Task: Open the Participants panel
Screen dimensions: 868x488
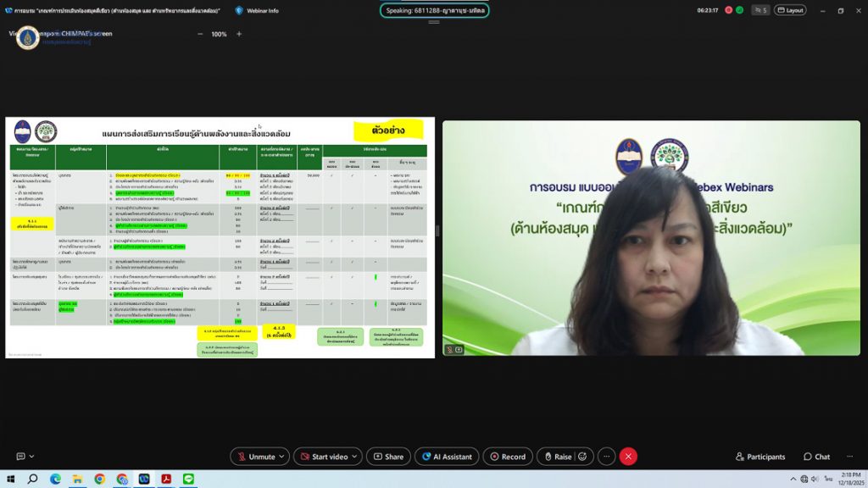Action: point(760,457)
